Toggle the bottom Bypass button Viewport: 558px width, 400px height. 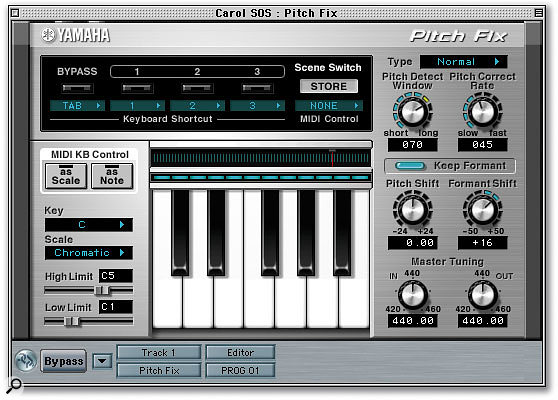tap(64, 361)
